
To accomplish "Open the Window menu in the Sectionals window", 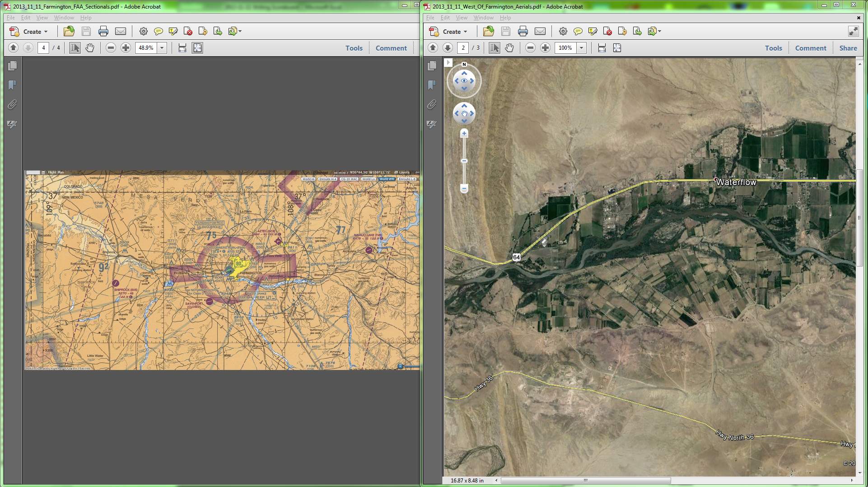I will click(64, 18).
